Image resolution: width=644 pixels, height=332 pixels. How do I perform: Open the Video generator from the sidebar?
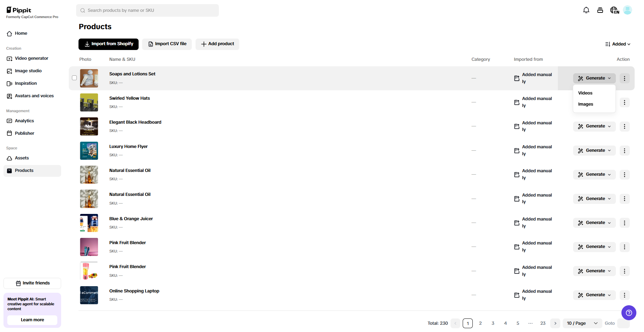pyautogui.click(x=31, y=58)
